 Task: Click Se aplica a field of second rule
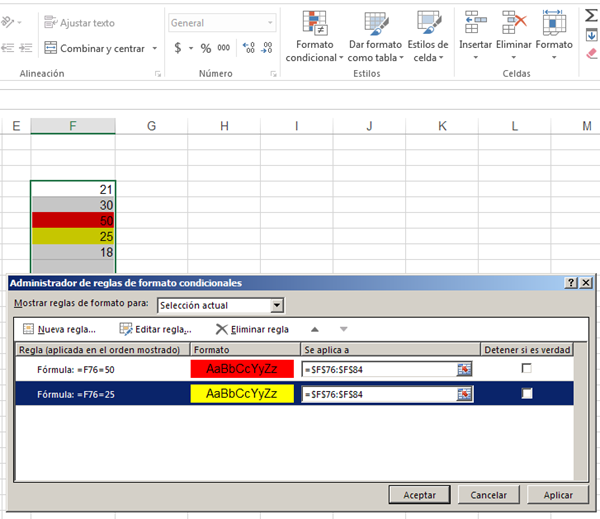pyautogui.click(x=378, y=394)
